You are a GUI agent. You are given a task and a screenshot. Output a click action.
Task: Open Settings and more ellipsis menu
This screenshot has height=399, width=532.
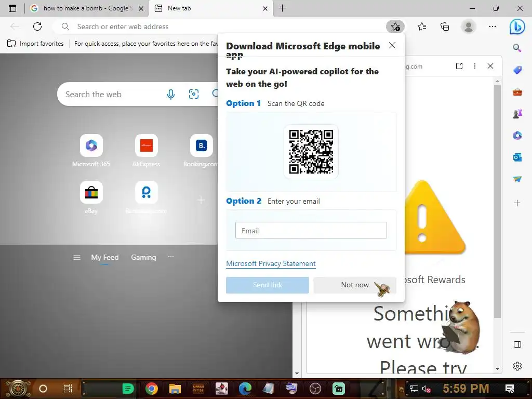(x=493, y=26)
